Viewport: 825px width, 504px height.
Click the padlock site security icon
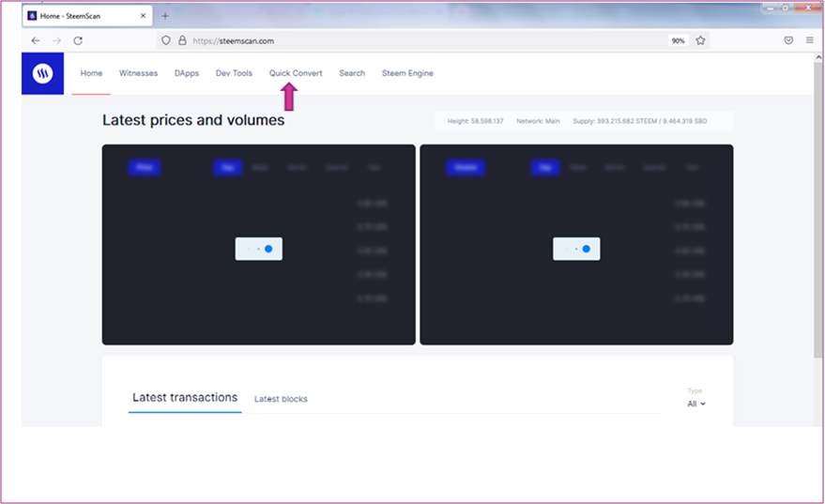pos(182,40)
